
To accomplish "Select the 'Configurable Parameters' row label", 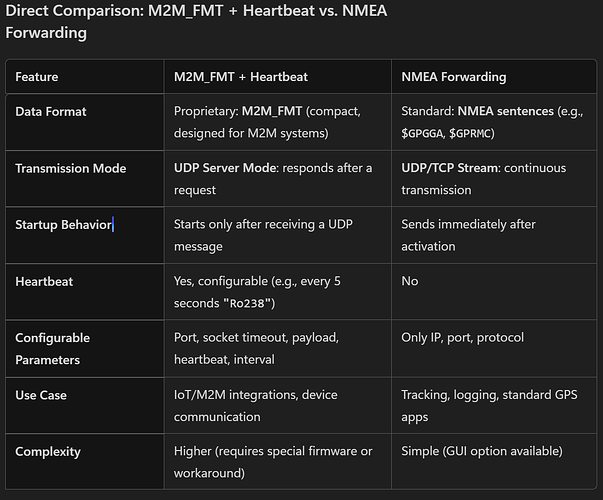I will pyautogui.click(x=52, y=348).
